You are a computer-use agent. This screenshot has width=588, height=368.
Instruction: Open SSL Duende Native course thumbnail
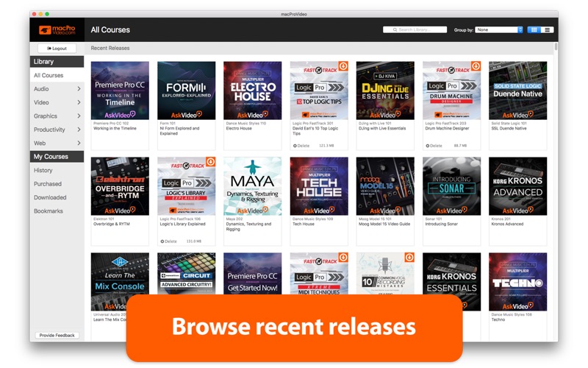(518, 91)
